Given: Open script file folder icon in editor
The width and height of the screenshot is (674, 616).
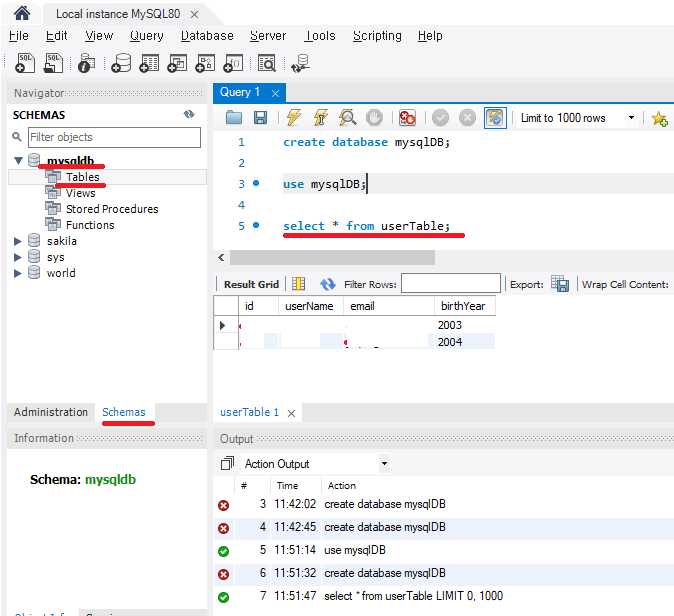Looking at the screenshot, I should pyautogui.click(x=234, y=117).
